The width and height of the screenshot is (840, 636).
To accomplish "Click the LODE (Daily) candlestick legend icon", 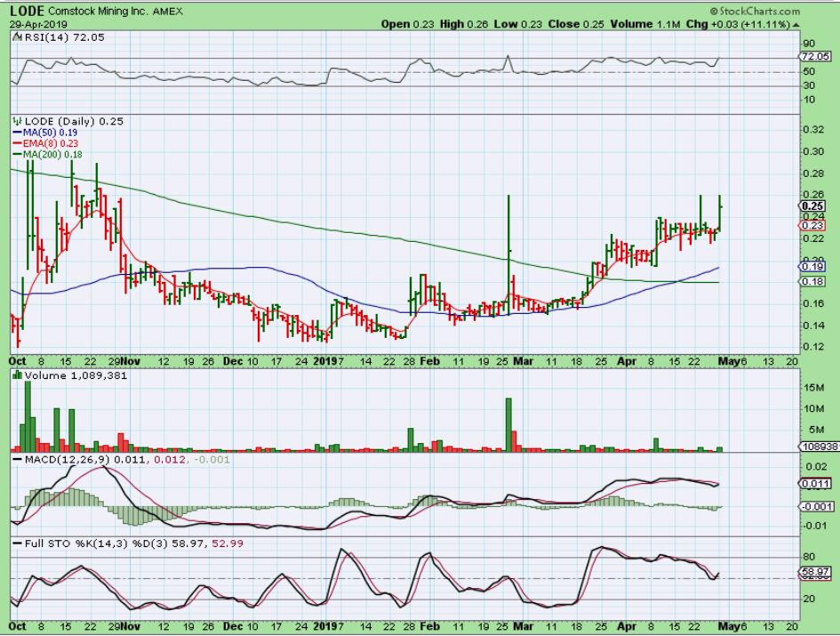I will click(x=16, y=120).
